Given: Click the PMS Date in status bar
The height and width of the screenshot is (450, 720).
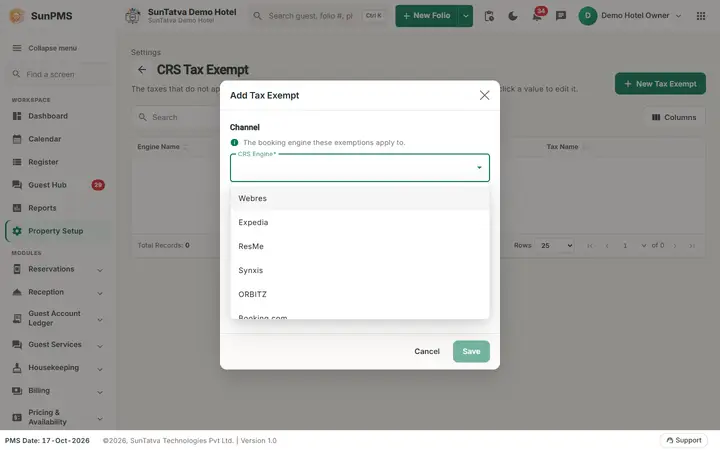Looking at the screenshot, I should (47, 440).
